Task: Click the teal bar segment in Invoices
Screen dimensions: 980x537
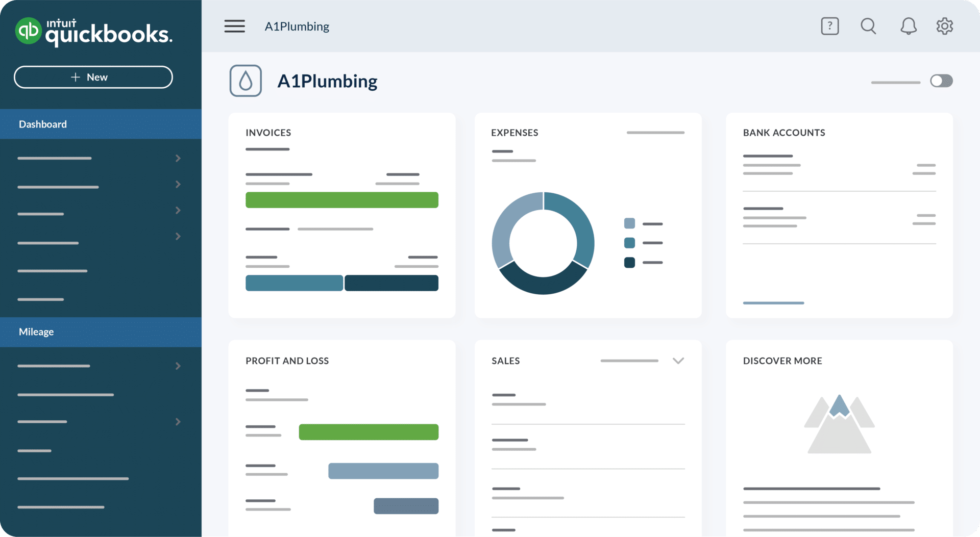Action: (x=294, y=283)
